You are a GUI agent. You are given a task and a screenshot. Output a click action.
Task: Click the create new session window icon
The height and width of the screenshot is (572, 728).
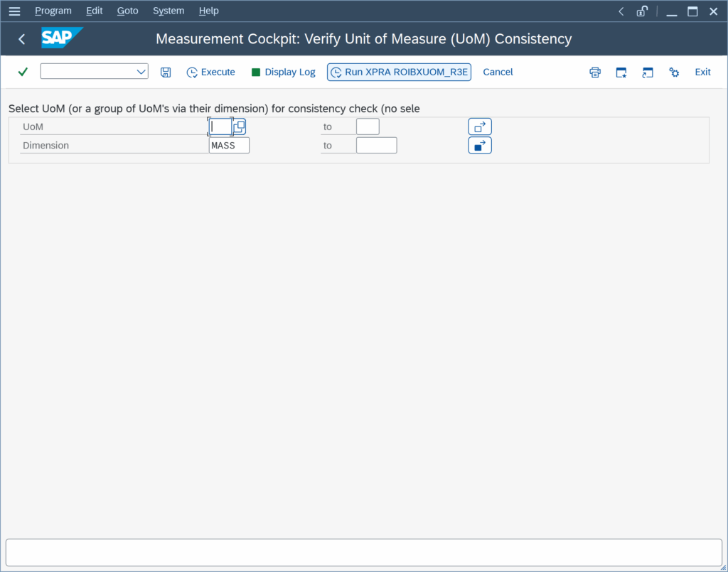coord(621,72)
